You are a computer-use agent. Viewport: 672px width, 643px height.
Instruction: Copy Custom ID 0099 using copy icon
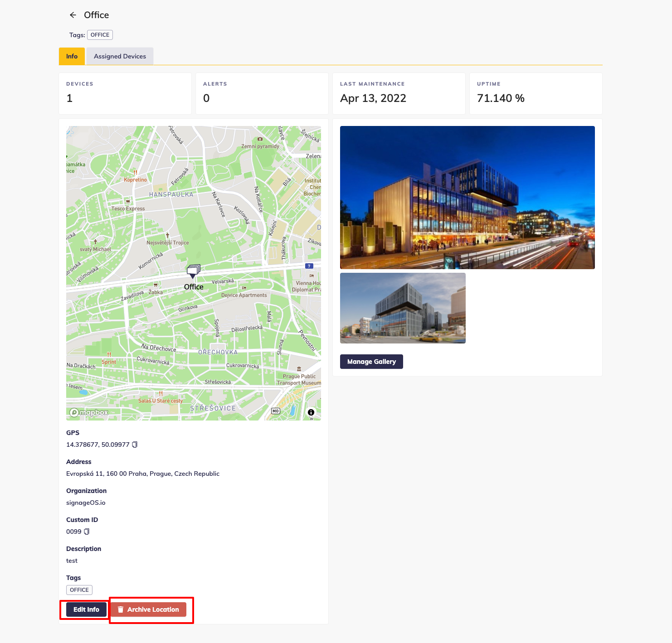click(x=87, y=532)
